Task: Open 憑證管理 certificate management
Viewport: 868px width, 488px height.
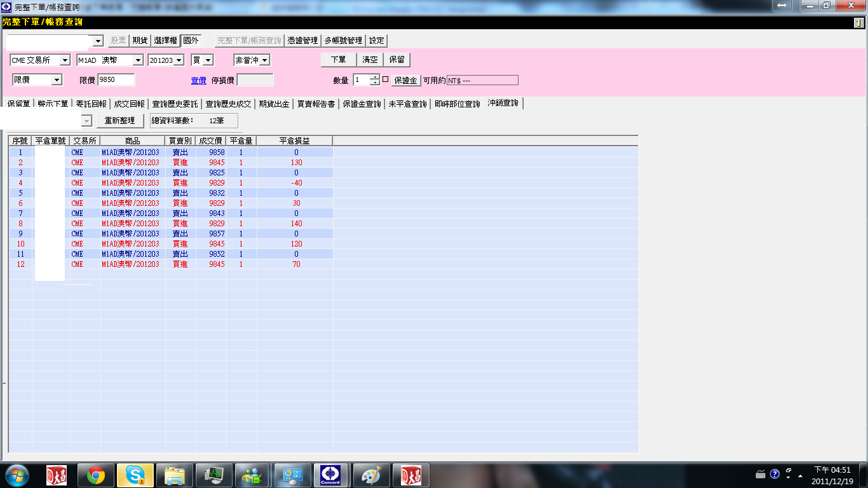Action: (x=302, y=40)
